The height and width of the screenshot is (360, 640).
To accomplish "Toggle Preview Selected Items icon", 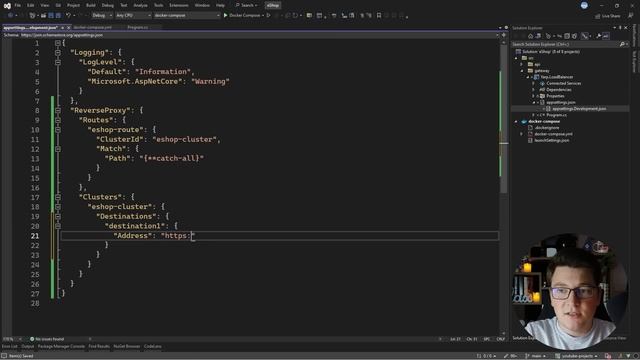I will 606,36.
